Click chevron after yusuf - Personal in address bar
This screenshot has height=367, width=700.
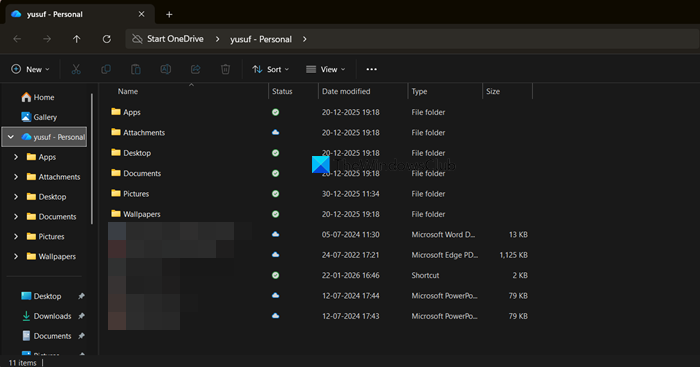coord(304,39)
